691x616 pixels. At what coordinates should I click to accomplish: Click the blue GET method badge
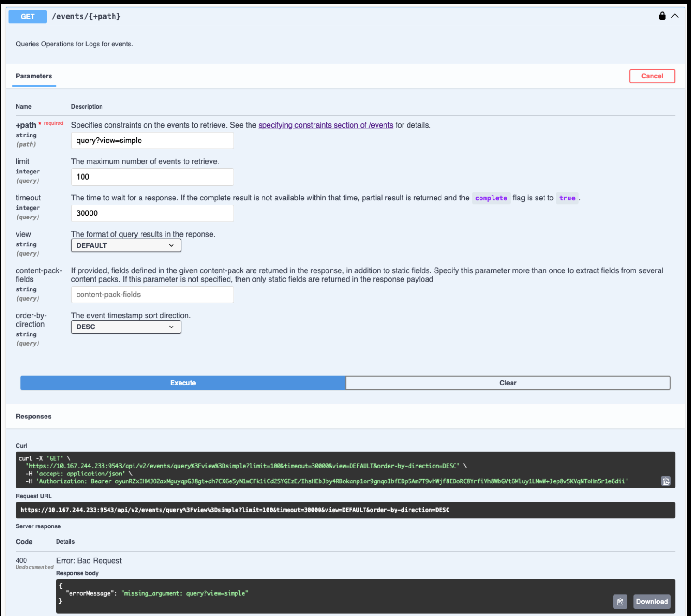point(27,17)
